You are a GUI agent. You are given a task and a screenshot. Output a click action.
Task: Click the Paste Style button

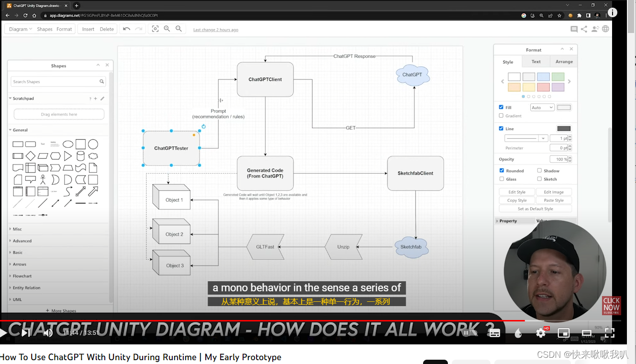(554, 200)
